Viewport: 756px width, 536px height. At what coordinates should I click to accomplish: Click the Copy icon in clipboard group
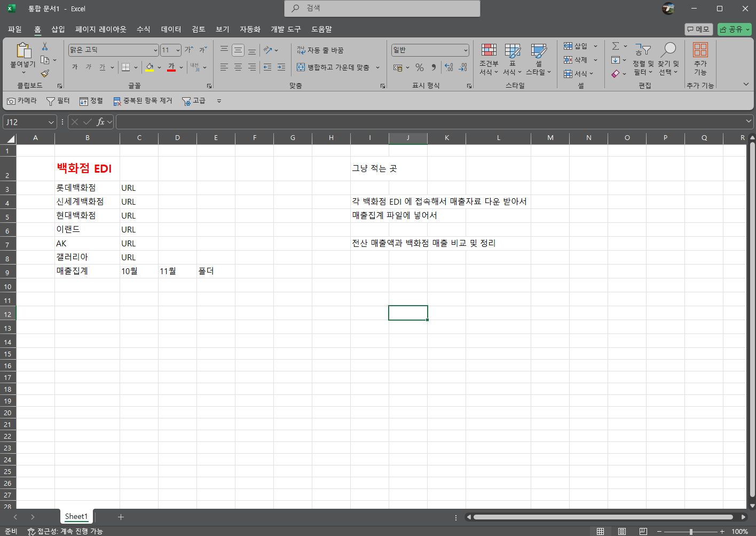click(x=45, y=60)
